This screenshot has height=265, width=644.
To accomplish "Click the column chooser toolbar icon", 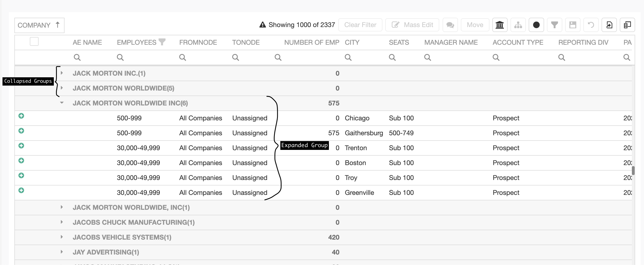I will tap(627, 25).
